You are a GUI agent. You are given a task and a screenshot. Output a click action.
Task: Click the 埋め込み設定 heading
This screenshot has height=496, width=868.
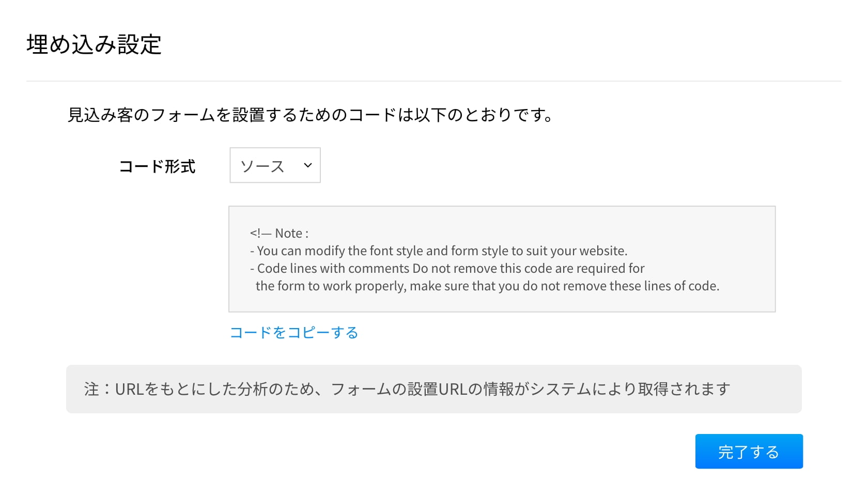click(94, 45)
